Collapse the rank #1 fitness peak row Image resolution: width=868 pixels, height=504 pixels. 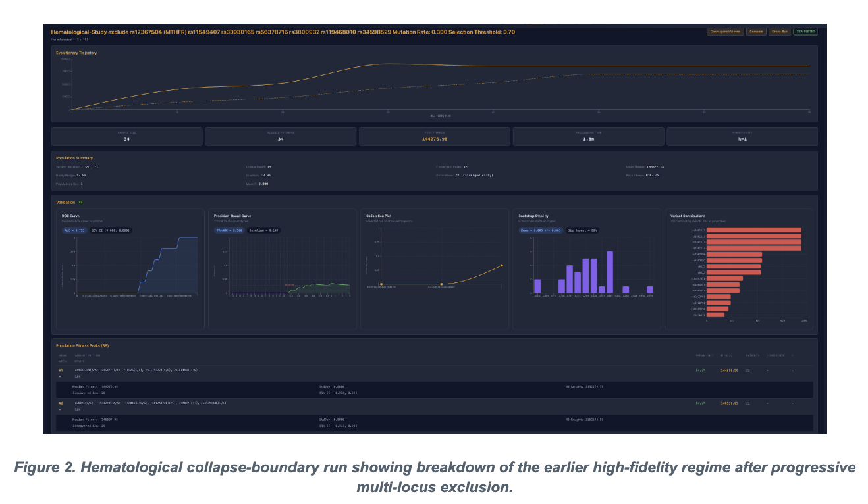[61, 376]
